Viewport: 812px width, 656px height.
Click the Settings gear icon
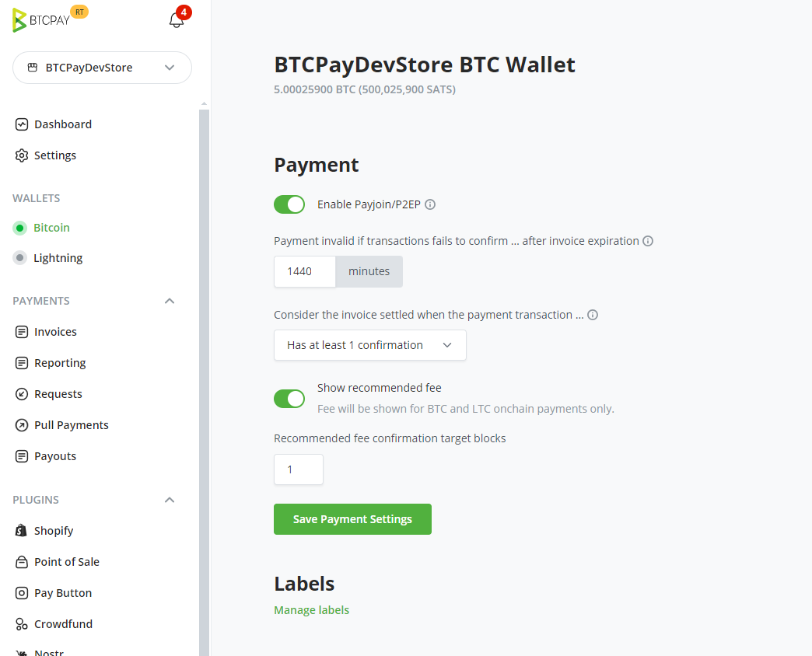pos(23,155)
